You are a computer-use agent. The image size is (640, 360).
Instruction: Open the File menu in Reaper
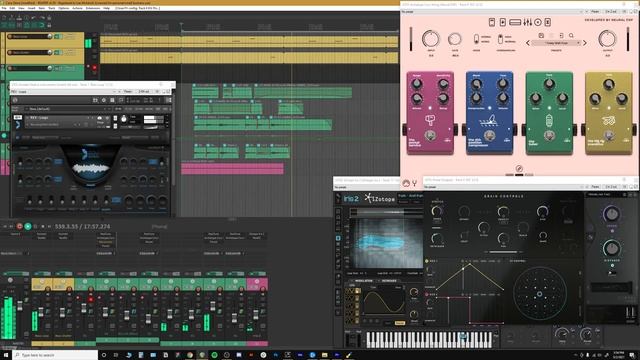tap(4, 8)
